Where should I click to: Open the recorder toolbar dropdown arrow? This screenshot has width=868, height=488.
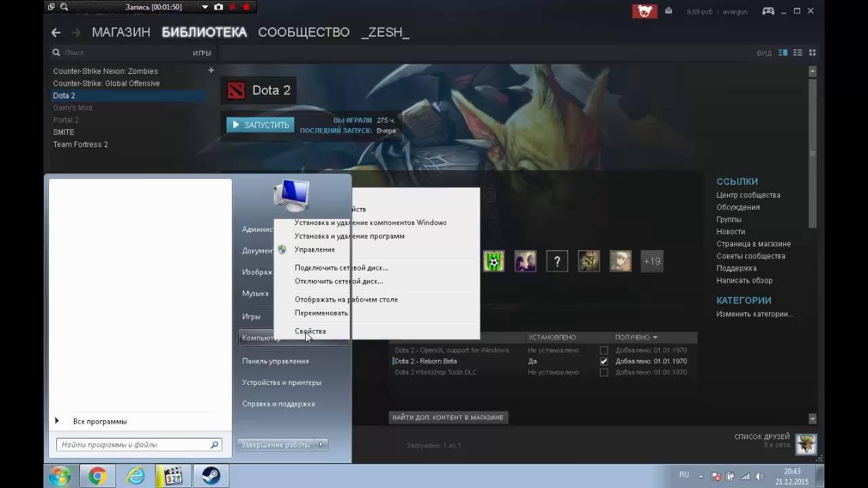coord(205,7)
